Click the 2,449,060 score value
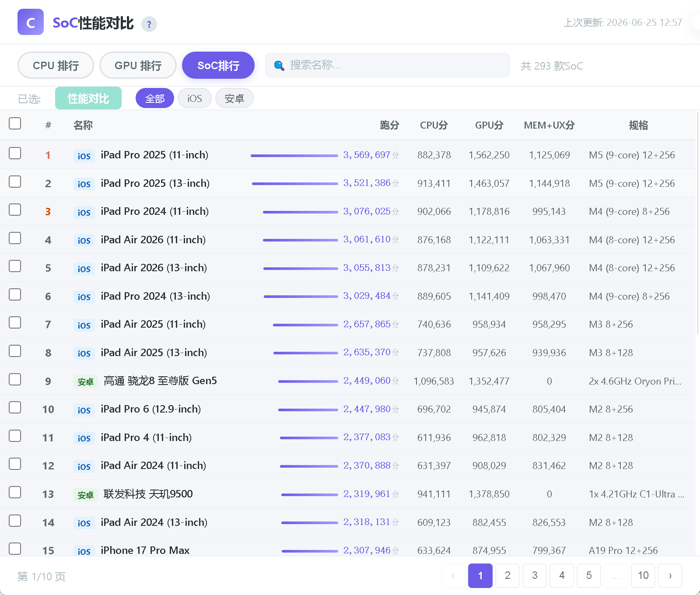The image size is (700, 595). pos(367,381)
